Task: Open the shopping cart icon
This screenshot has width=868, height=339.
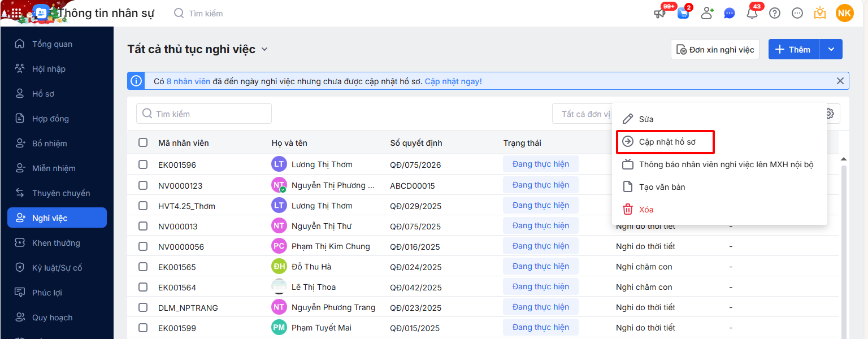Action: point(683,14)
